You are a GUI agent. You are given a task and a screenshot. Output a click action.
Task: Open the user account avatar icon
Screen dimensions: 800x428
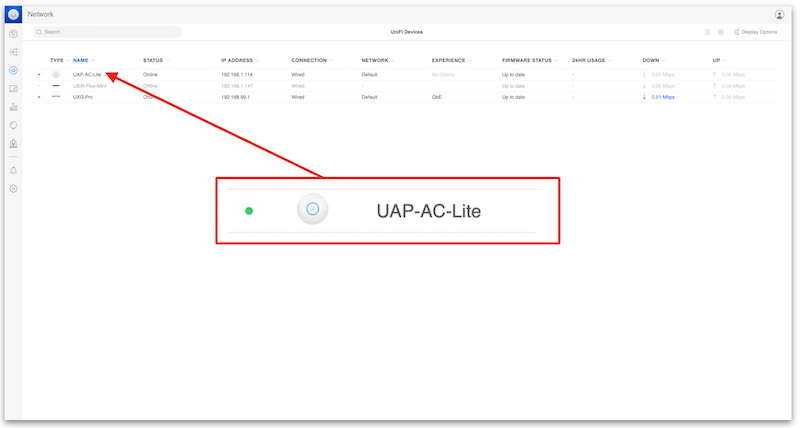pos(779,14)
